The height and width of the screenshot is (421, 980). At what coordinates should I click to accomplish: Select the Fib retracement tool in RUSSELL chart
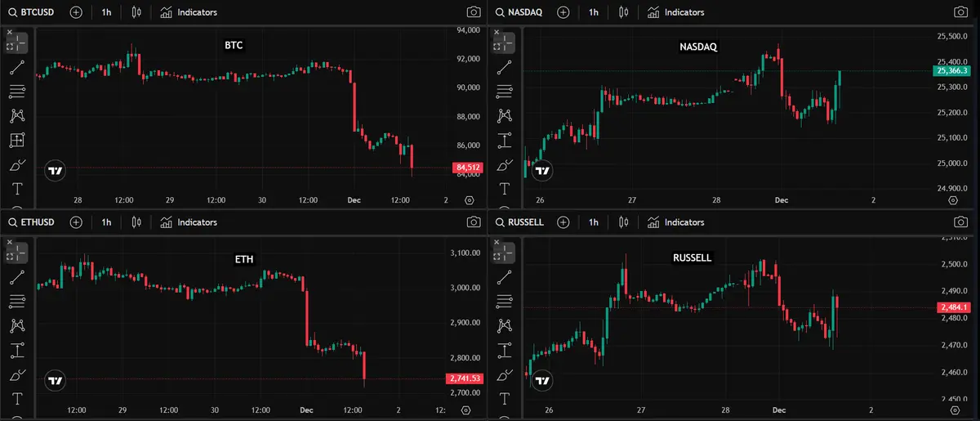pyautogui.click(x=505, y=302)
